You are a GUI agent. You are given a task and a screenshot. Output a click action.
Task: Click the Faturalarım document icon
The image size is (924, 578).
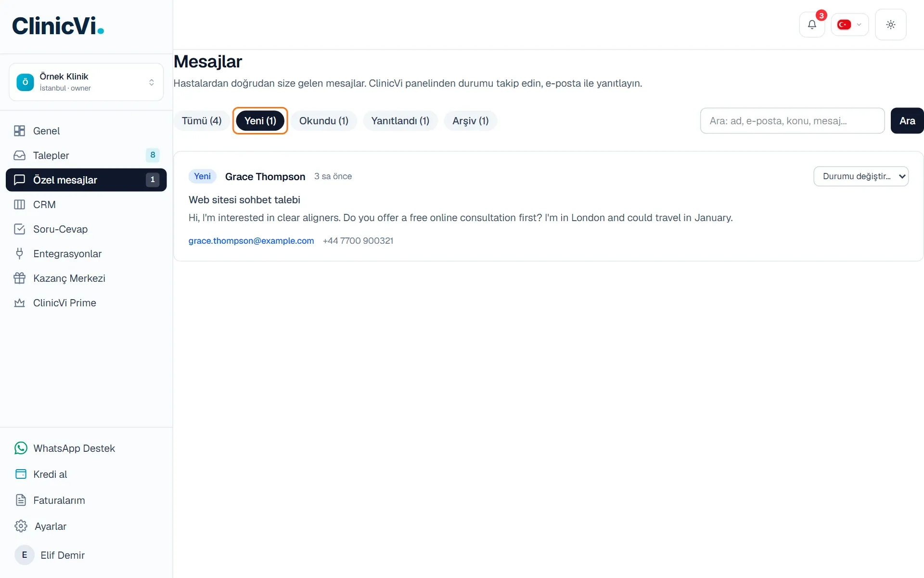pos(21,500)
